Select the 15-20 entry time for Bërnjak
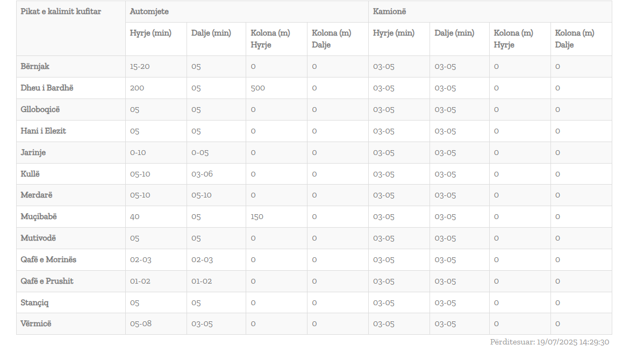644x359 pixels. tap(140, 66)
